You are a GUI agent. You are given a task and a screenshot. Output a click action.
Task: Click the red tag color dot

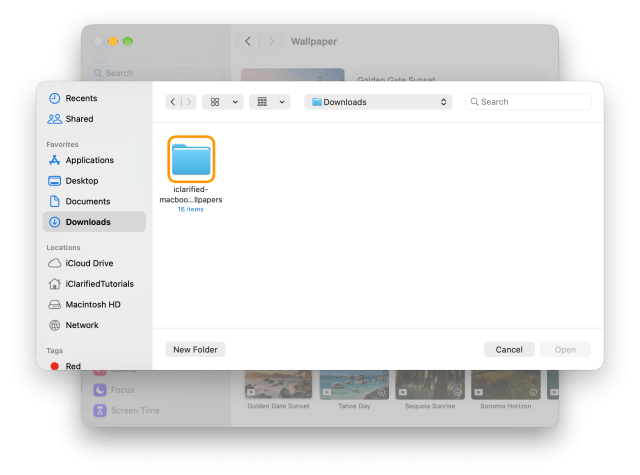tap(54, 366)
